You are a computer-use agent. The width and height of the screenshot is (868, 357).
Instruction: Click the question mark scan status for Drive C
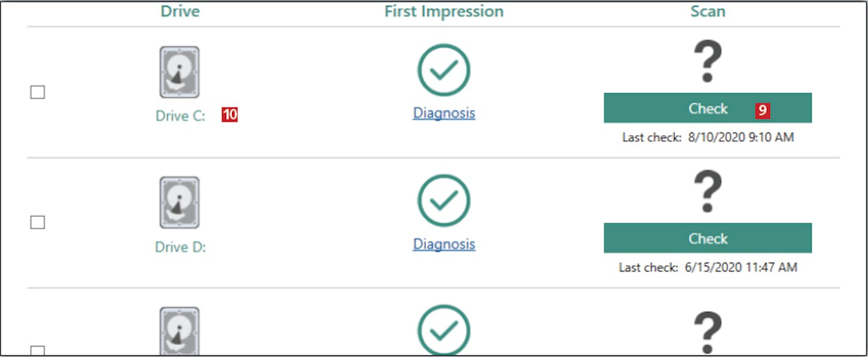(708, 61)
